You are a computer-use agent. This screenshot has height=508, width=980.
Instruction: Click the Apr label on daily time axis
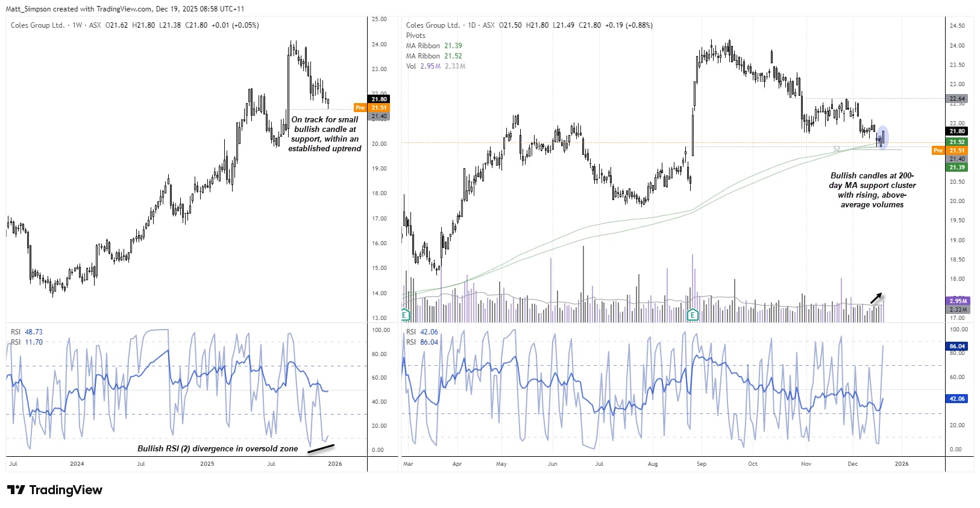[457, 463]
